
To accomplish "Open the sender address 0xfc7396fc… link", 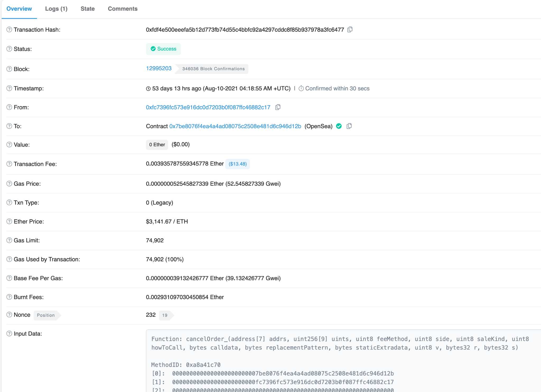I will point(208,107).
